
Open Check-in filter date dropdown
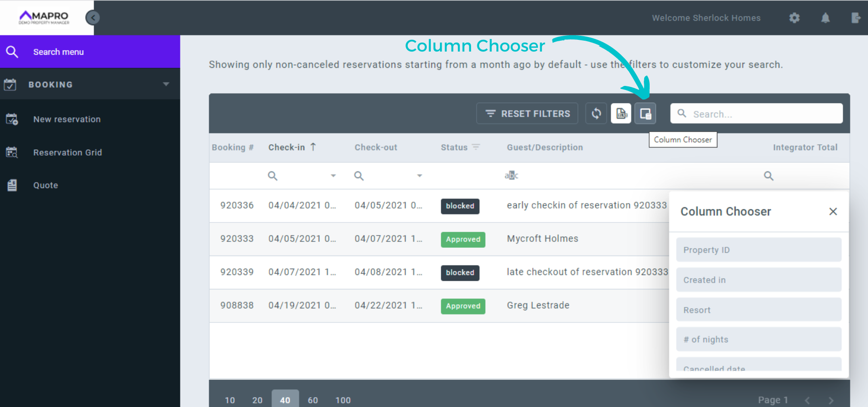[x=333, y=175]
